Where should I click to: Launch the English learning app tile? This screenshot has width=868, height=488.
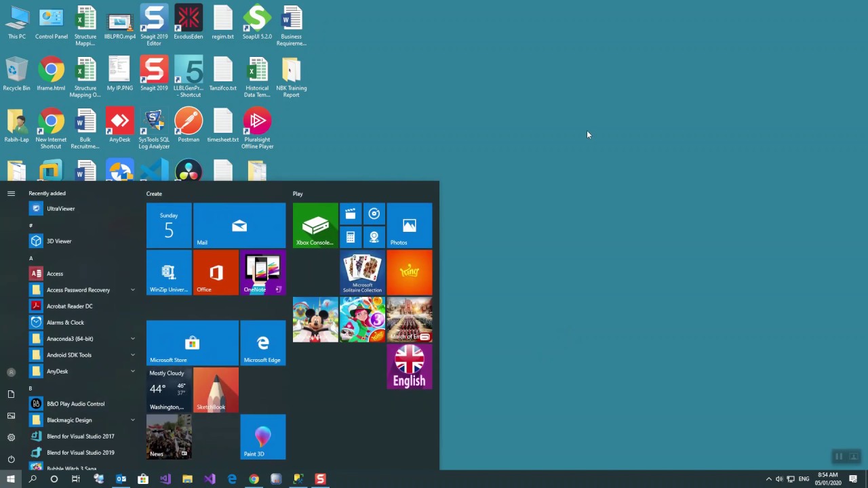pyautogui.click(x=410, y=367)
